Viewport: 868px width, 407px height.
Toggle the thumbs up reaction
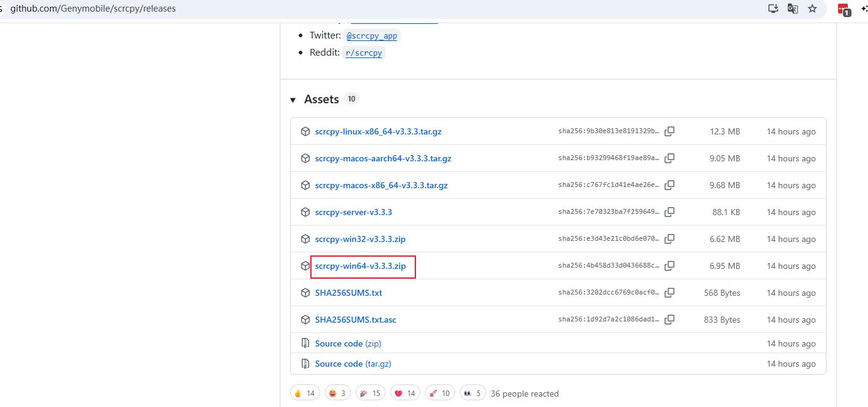[x=304, y=393]
